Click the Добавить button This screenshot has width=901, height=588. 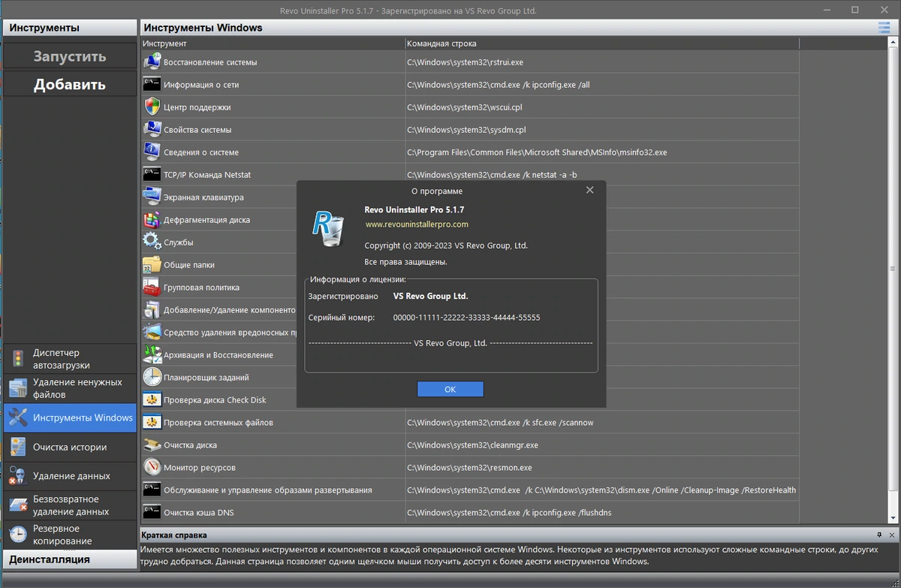click(x=70, y=85)
